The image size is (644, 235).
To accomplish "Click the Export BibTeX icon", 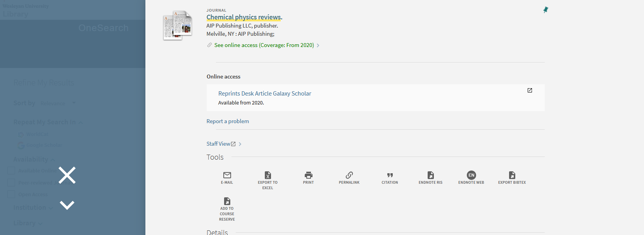I will point(512,176).
